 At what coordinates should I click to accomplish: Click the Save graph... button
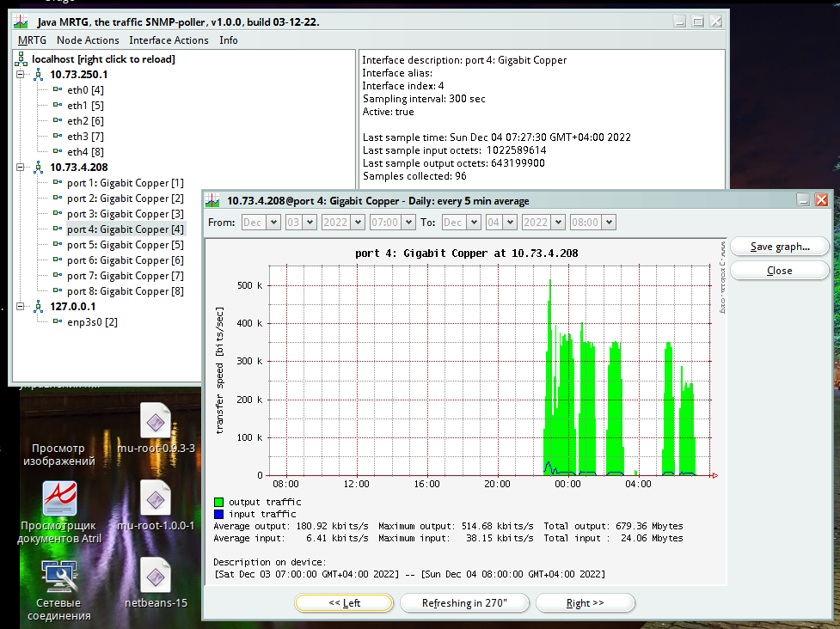point(779,247)
